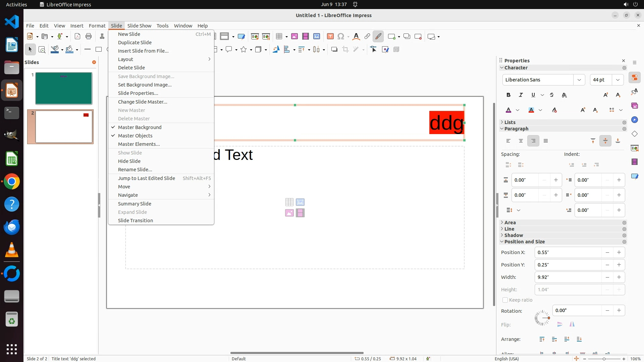The width and height of the screenshot is (644, 362).
Task: Open the Slide Show menu
Action: click(x=139, y=25)
